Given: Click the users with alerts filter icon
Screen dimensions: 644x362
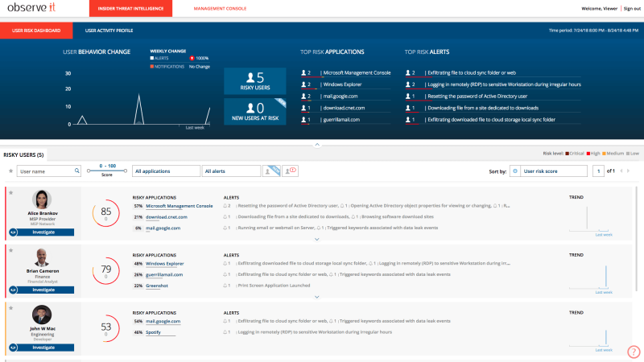Looking at the screenshot, I should [291, 171].
